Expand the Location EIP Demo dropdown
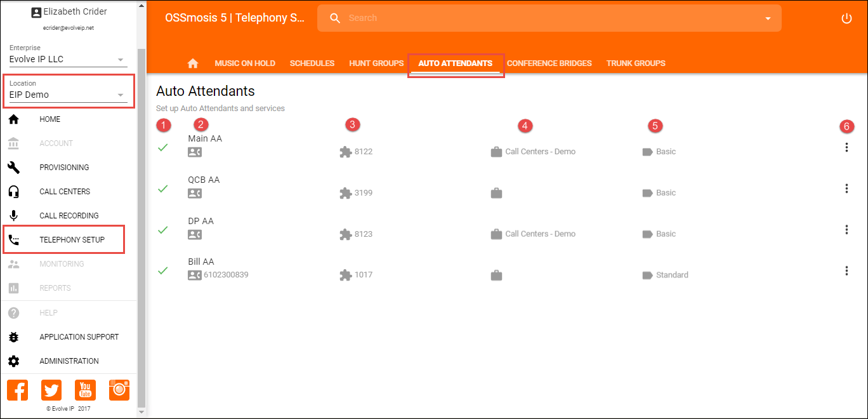868x419 pixels. [121, 95]
